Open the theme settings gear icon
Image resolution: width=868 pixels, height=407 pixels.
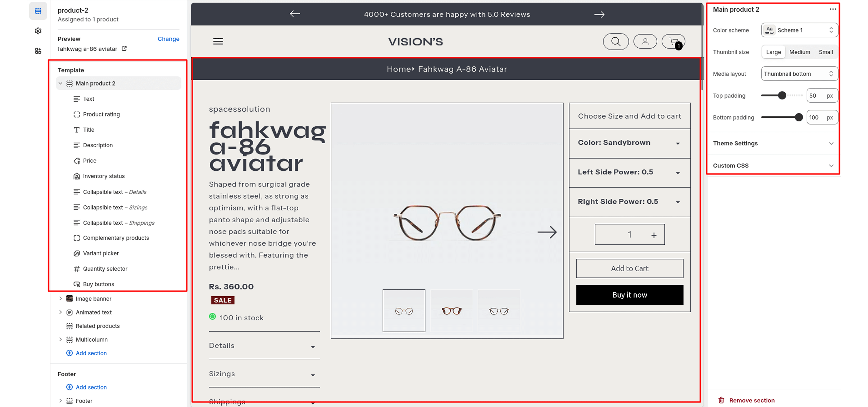tap(38, 31)
